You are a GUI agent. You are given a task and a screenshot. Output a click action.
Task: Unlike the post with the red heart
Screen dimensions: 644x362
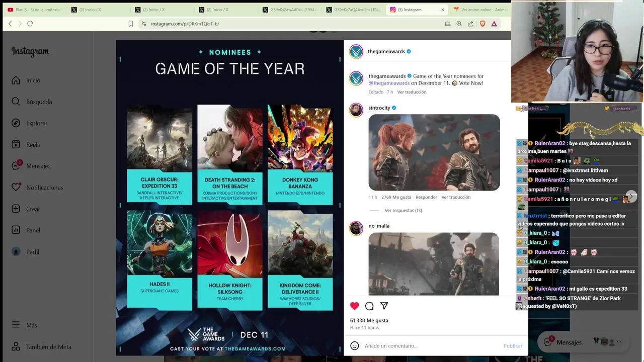point(355,306)
